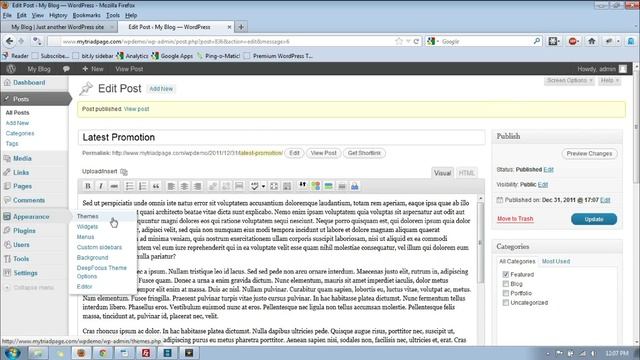Click the gray bar shortcode icon
Screen dimensions: 640x360
(342, 186)
